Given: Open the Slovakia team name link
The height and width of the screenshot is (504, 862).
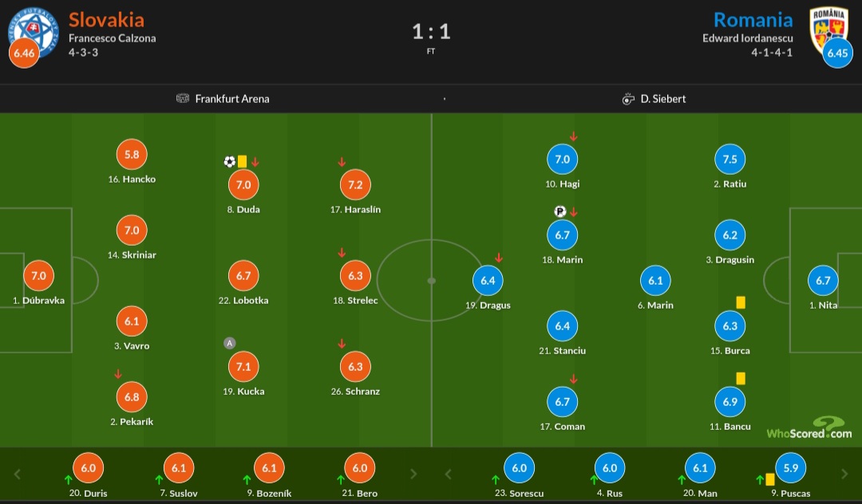Looking at the screenshot, I should coord(106,20).
